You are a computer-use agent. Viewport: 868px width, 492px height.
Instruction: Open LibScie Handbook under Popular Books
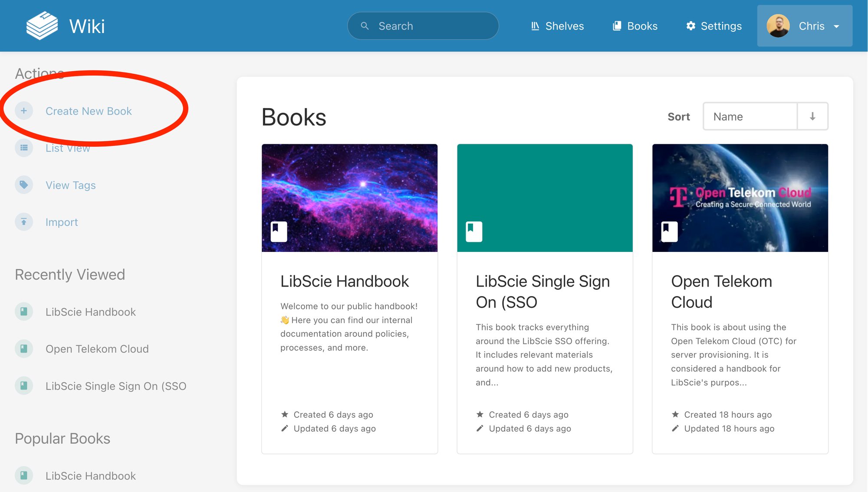(x=90, y=476)
